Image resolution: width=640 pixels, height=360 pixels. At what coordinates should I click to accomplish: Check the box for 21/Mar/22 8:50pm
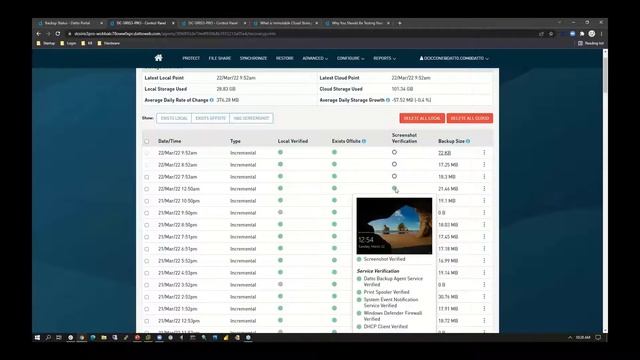coord(147,225)
